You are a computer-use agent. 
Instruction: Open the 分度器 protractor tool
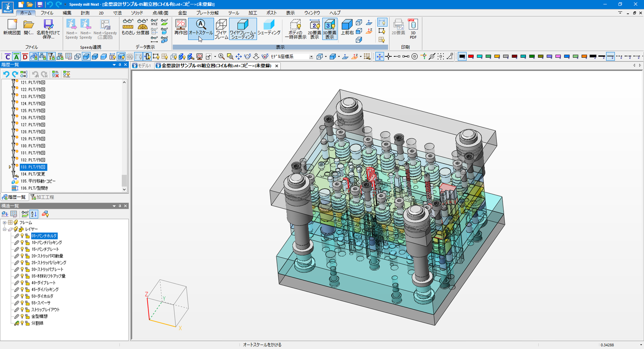coord(143,28)
